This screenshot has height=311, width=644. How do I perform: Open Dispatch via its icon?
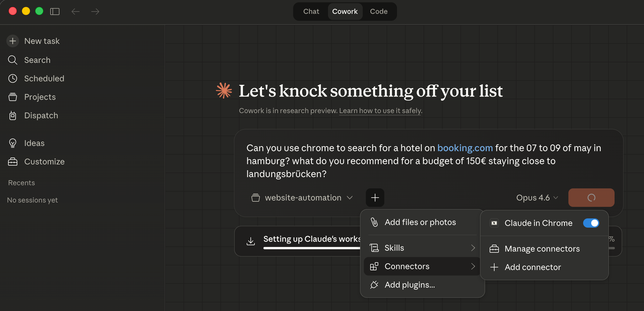tap(13, 115)
